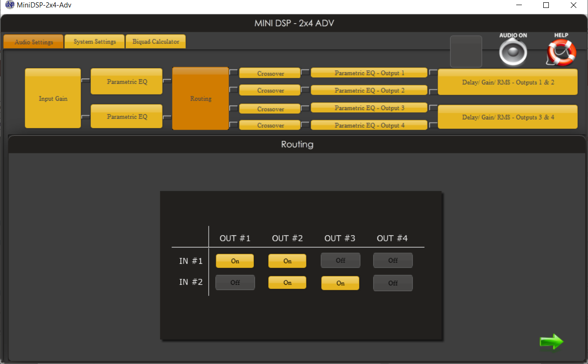Open Parametric EQ - Output 3
Screen dimensions: 588x364
pos(369,108)
